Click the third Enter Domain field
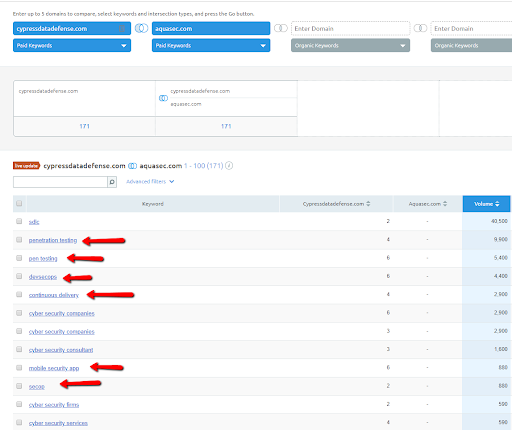 [x=350, y=29]
